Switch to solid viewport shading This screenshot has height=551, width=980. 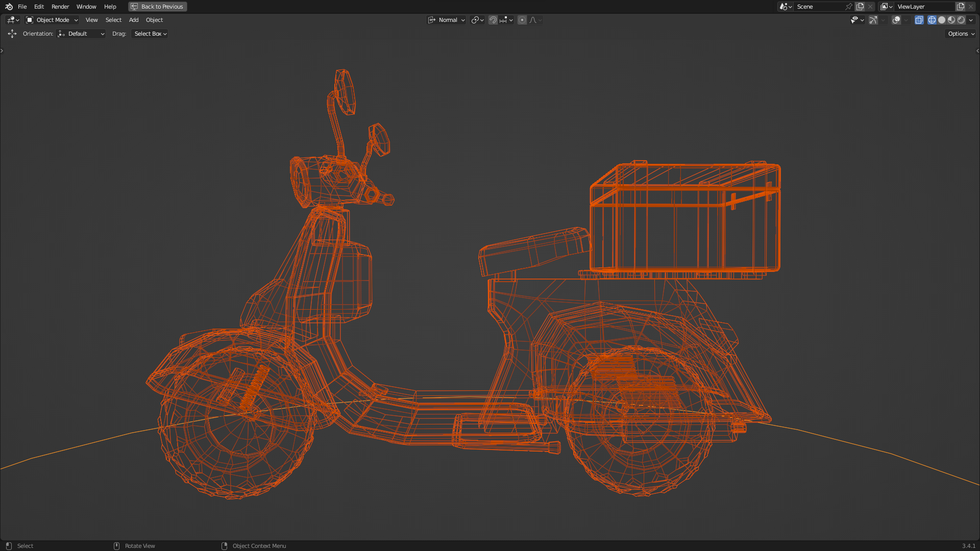[x=942, y=20]
